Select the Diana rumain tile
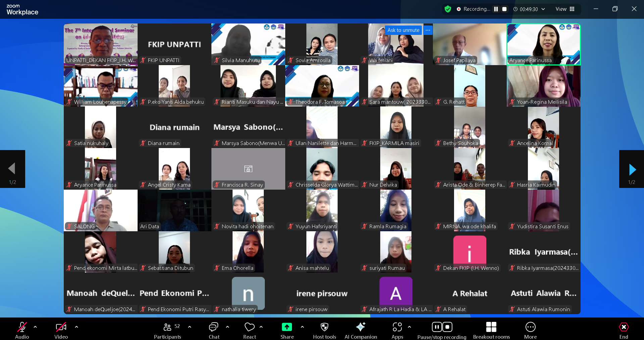Viewport: 644px width, 340px height. [175, 127]
